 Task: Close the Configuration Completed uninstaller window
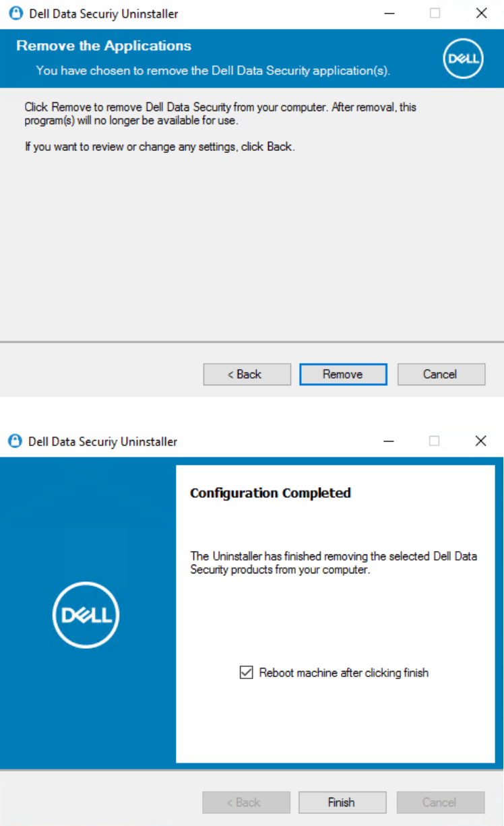click(480, 441)
